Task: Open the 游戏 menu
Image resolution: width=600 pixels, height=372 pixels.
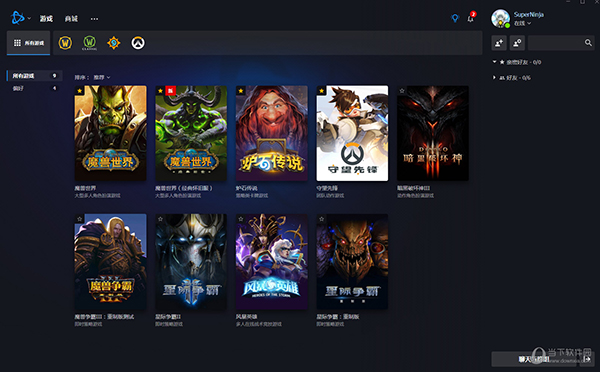Action: pyautogui.click(x=46, y=18)
